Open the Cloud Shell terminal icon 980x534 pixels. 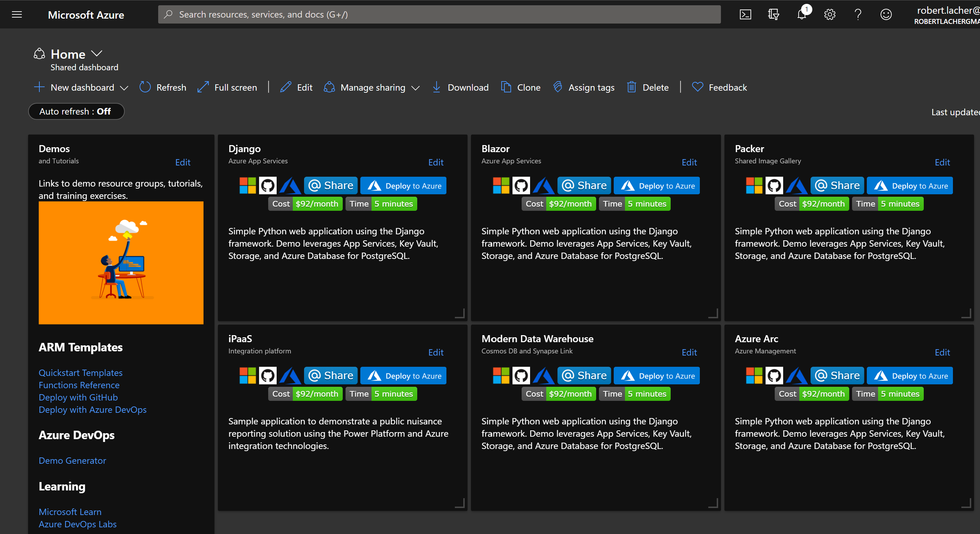click(x=745, y=14)
